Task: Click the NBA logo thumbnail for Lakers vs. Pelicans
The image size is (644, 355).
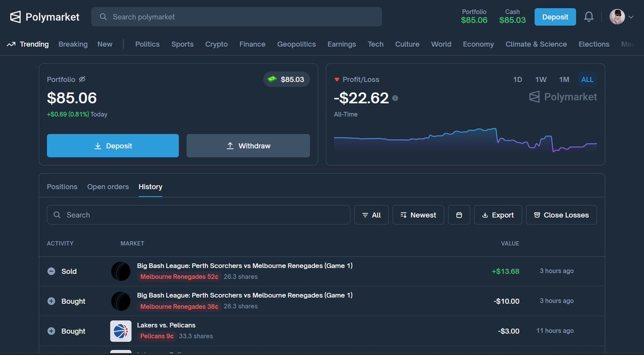Action: click(x=121, y=331)
